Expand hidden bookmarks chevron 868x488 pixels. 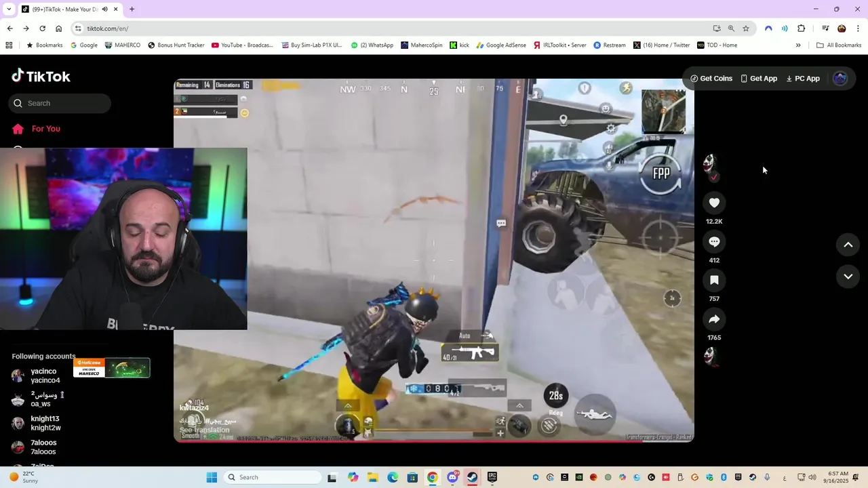(798, 45)
